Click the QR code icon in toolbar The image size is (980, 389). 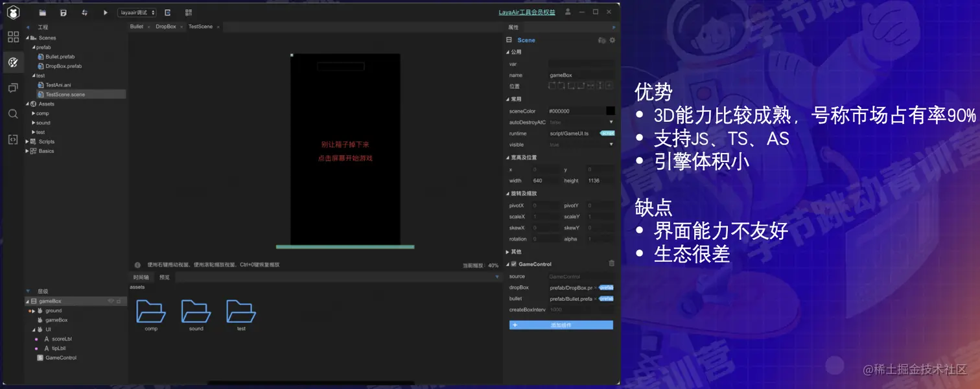click(x=188, y=12)
